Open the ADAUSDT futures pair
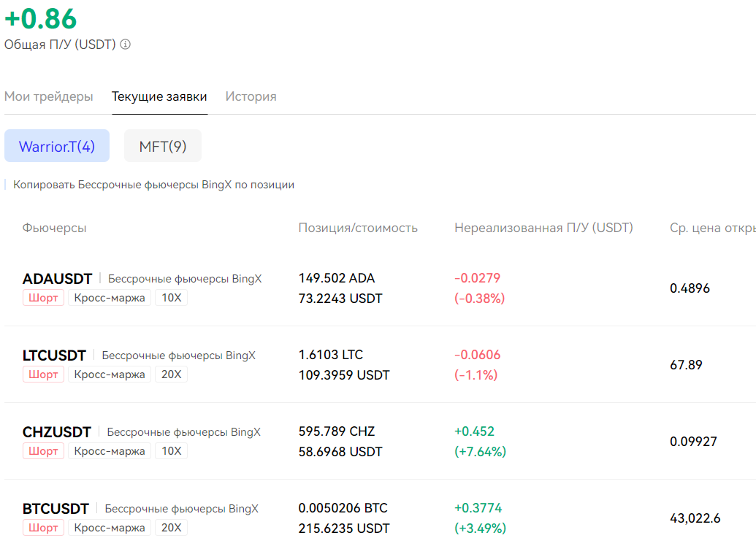 (x=58, y=279)
